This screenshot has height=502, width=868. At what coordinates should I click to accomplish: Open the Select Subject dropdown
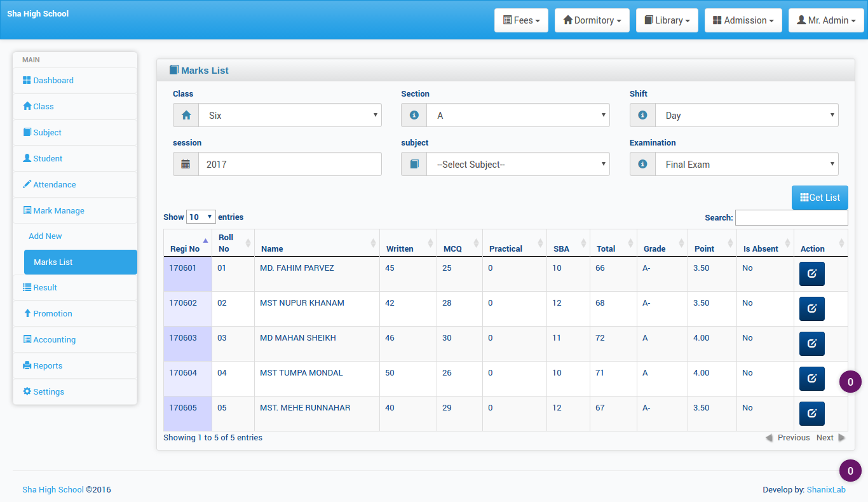518,164
